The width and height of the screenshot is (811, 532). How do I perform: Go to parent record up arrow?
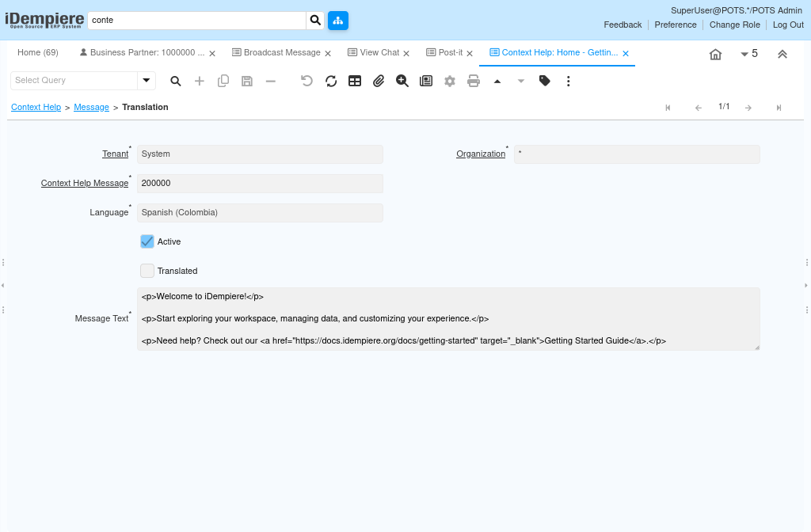click(497, 82)
